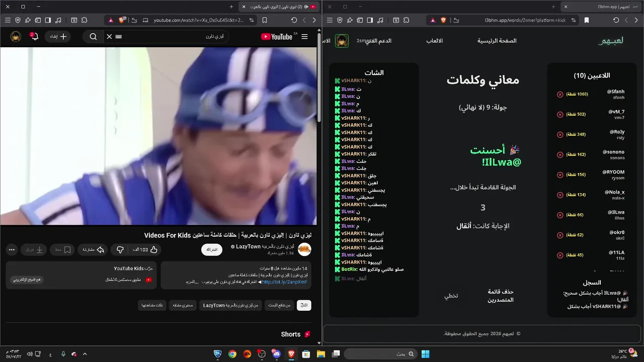644x362 pixels.
Task: Click the لعبهم site logo
Action: coord(611,41)
